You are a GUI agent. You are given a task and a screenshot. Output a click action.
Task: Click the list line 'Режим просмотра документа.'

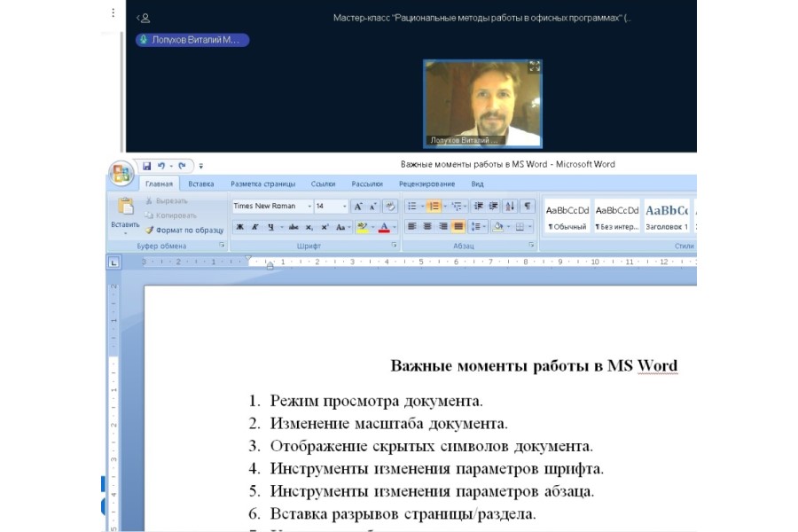pos(376,401)
